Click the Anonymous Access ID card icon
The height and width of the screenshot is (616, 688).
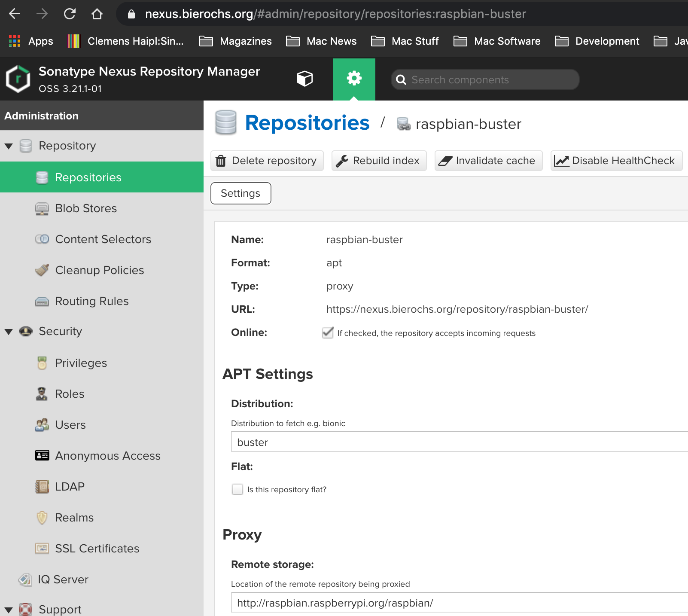[x=42, y=455]
